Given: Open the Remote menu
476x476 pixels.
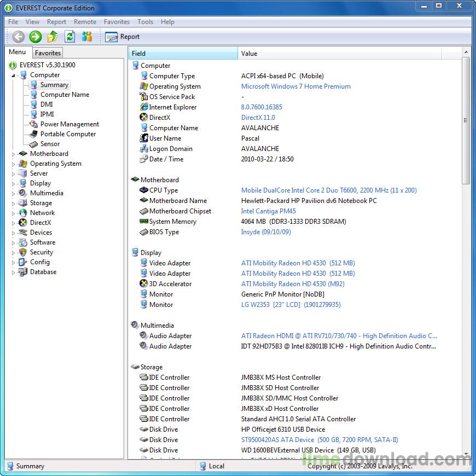Looking at the screenshot, I should 85,22.
